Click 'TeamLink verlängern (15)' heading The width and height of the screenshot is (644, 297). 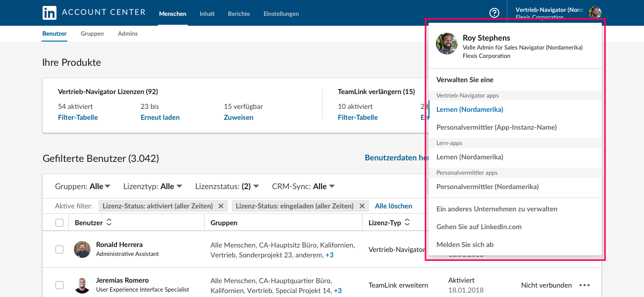pos(376,92)
